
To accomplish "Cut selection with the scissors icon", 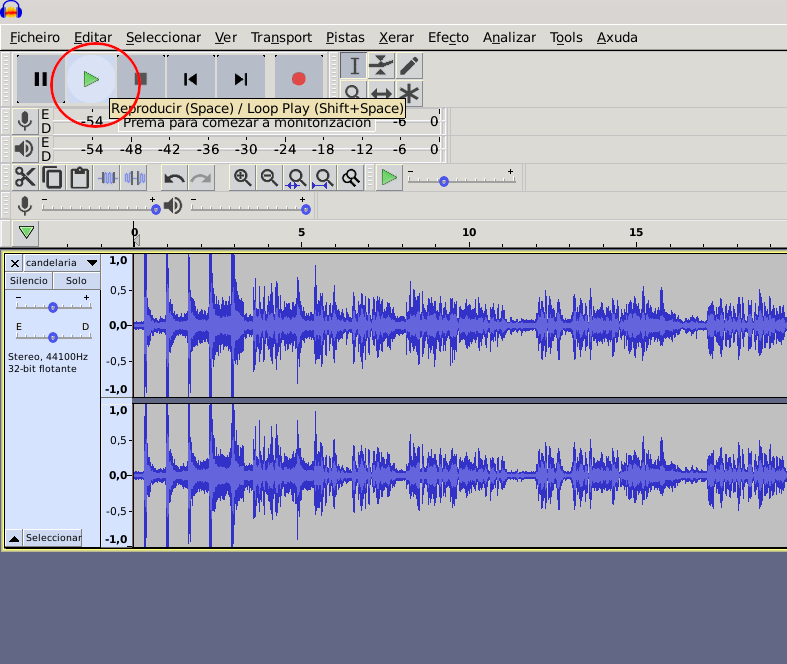I will tap(25, 178).
